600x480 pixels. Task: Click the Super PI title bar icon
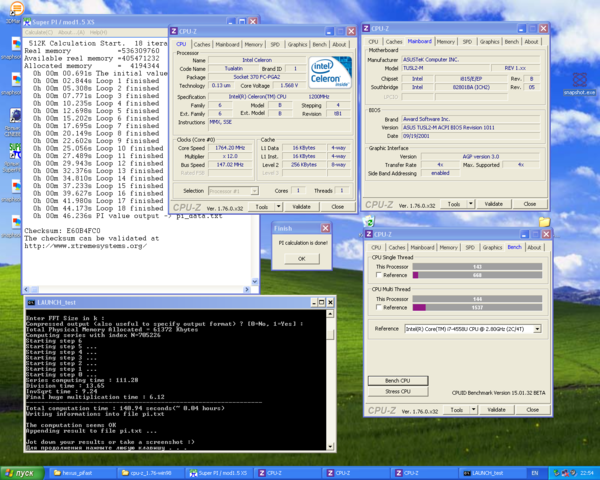point(27,22)
